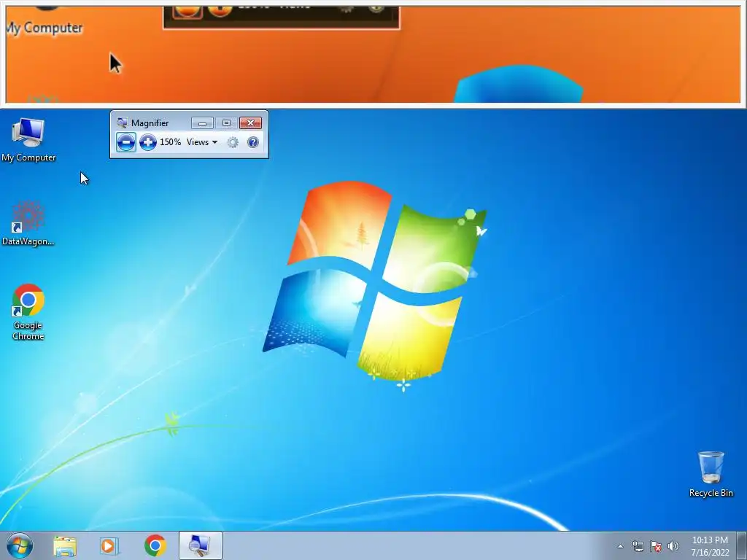The width and height of the screenshot is (747, 560).
Task: Select the Recycle Bin desktop icon
Action: click(x=711, y=474)
